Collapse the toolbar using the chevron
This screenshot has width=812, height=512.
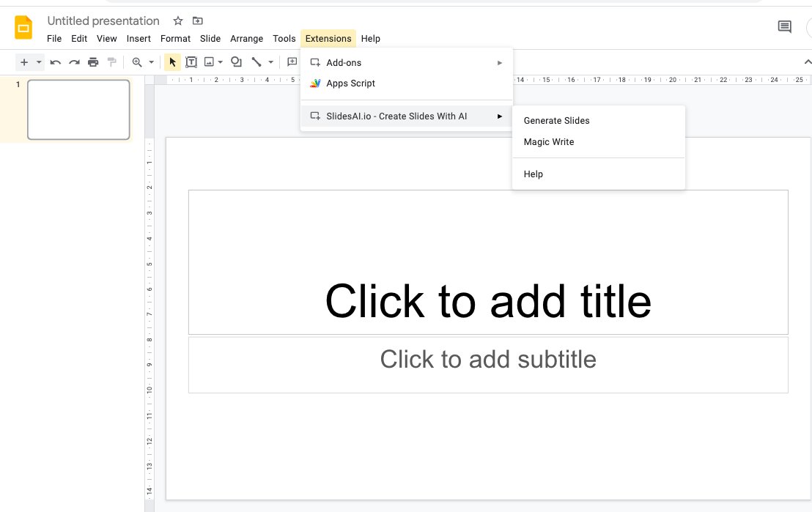807,62
